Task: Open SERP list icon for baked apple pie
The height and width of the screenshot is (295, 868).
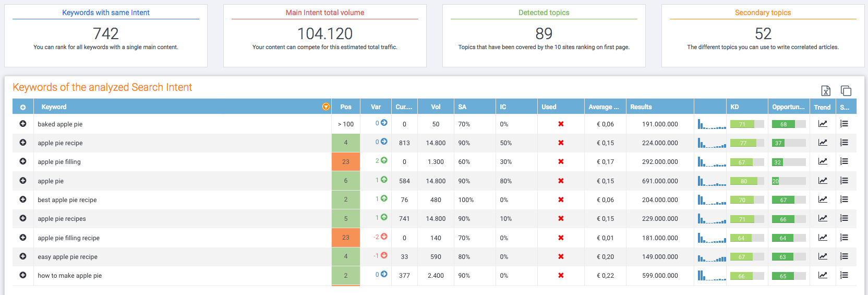Action: (x=844, y=124)
